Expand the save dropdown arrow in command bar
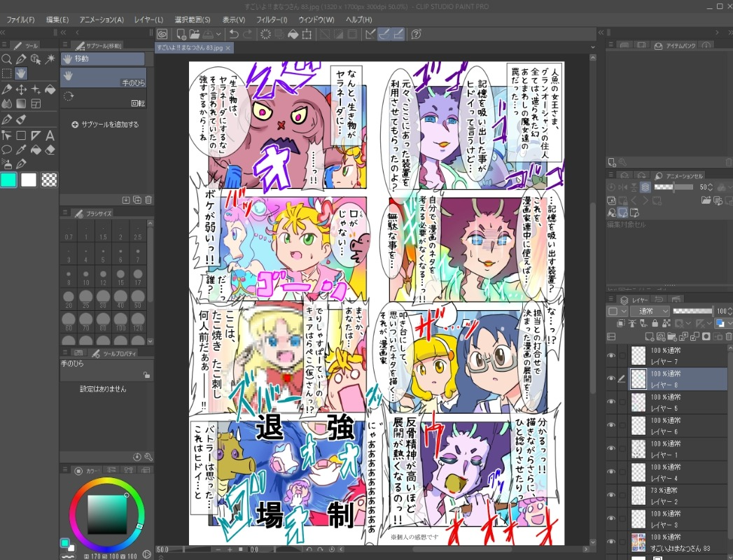The height and width of the screenshot is (560, 733). [x=219, y=34]
